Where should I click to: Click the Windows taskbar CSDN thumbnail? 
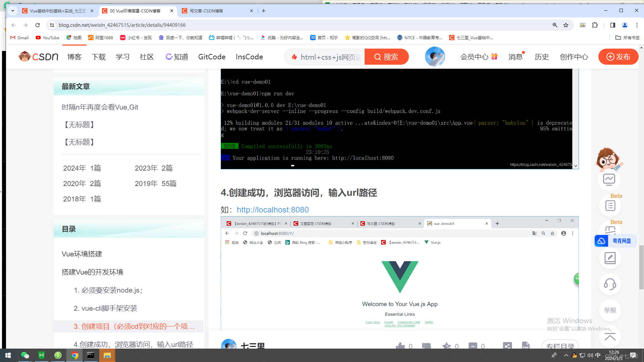[74, 355]
